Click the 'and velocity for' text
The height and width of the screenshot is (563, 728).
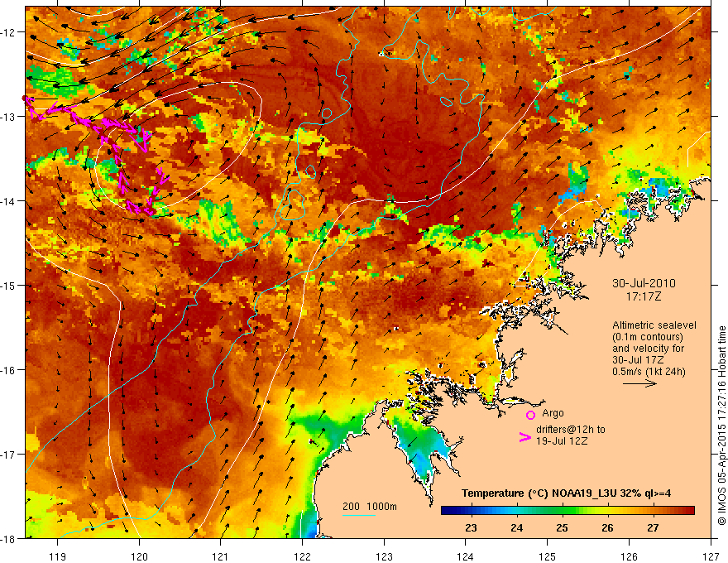coord(648,348)
